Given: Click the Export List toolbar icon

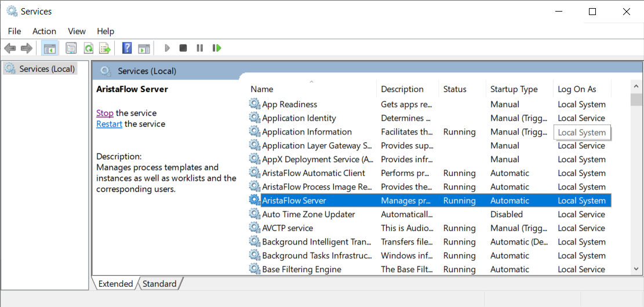Looking at the screenshot, I should tap(105, 48).
